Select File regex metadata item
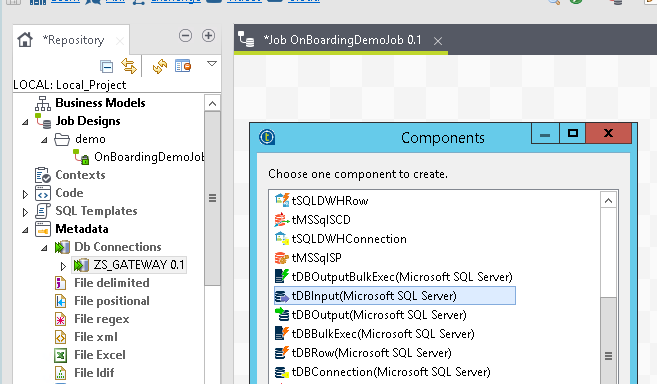This screenshot has width=657, height=384. [102, 319]
